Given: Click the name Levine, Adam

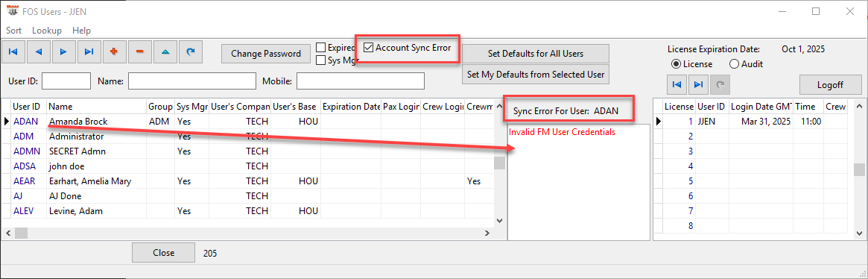Looking at the screenshot, I should [76, 211].
